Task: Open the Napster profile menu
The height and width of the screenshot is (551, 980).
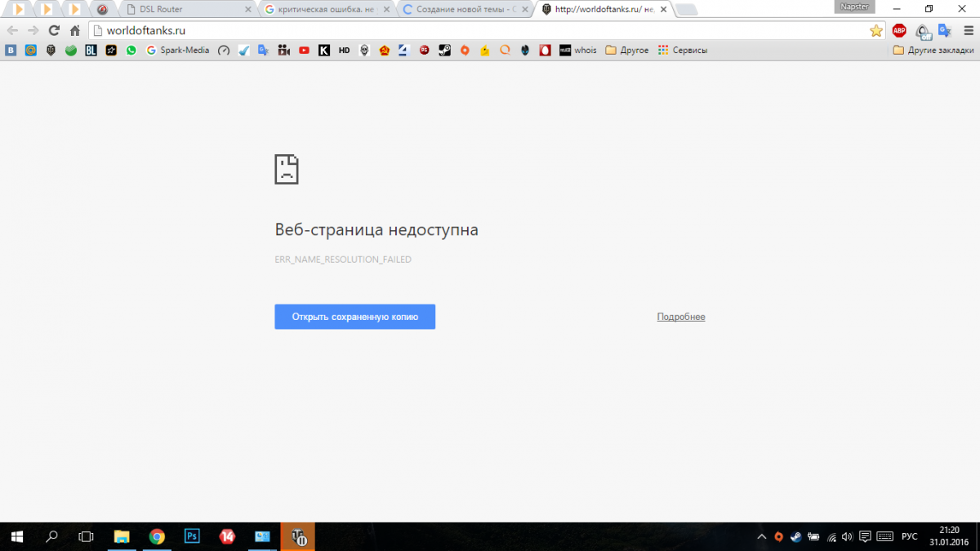Action: tap(856, 7)
